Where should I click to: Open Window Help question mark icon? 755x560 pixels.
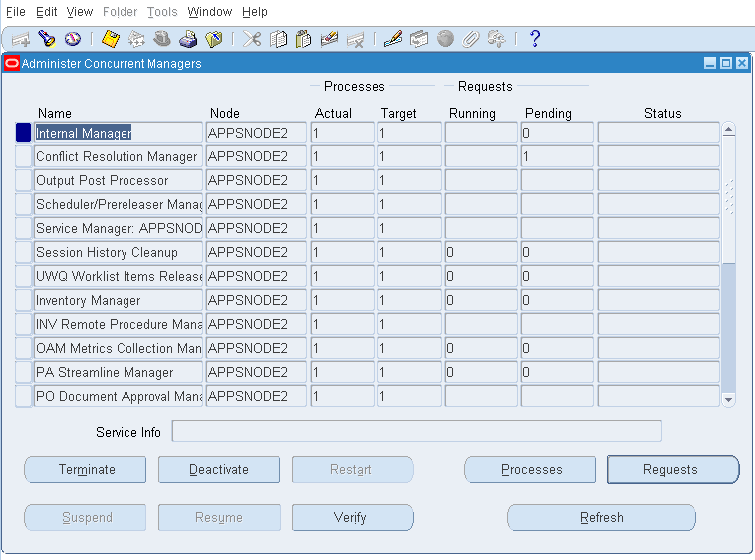pyautogui.click(x=535, y=39)
